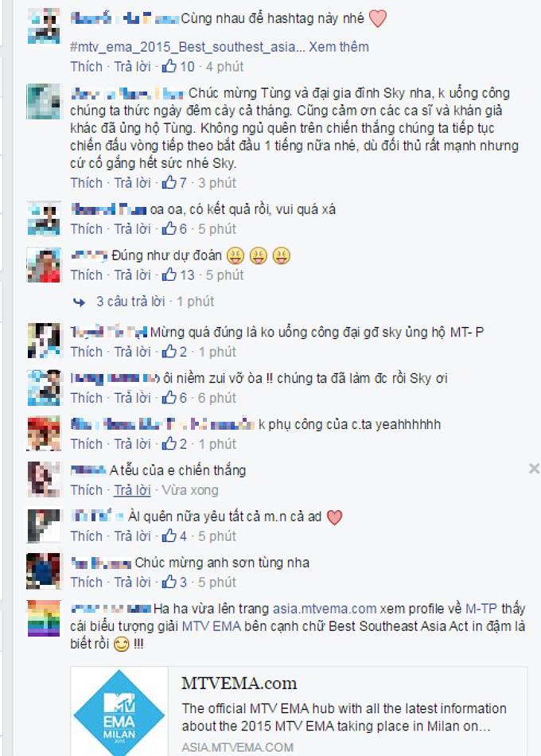Viewport: 541px width, 756px height.
Task: Open the MTV EMA tagged page link
Action: tap(211, 626)
